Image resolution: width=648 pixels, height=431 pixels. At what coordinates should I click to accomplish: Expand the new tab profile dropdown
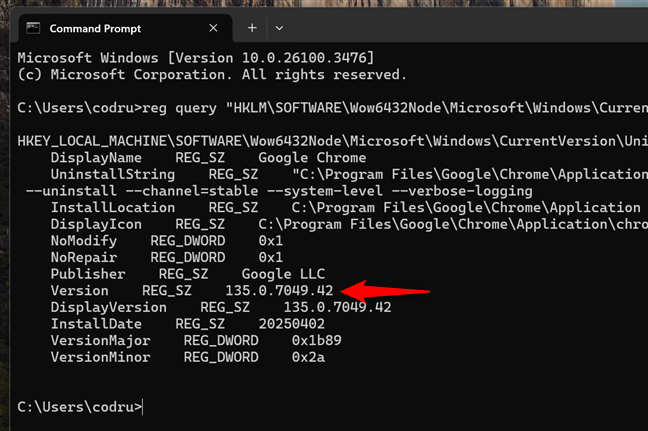pyautogui.click(x=279, y=28)
